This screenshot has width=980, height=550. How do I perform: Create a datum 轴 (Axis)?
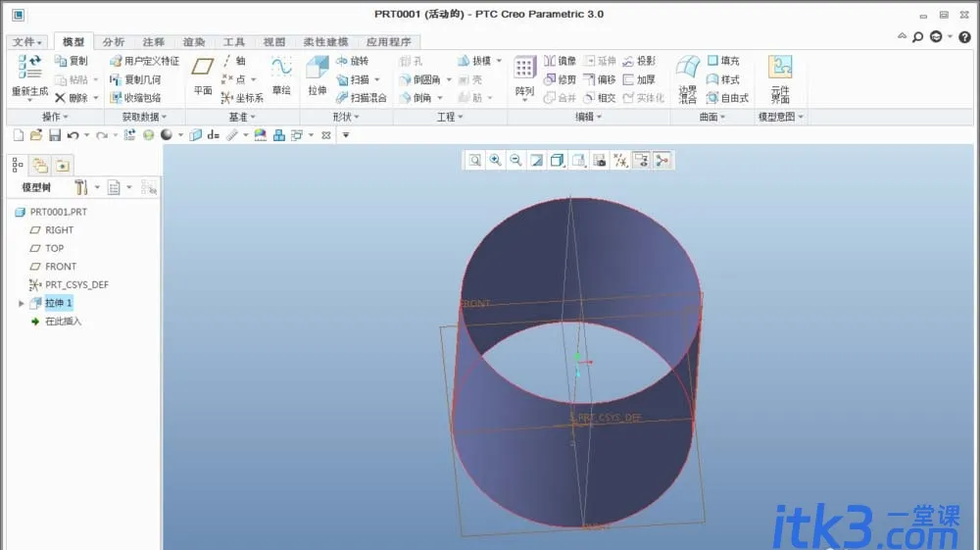pos(234,61)
